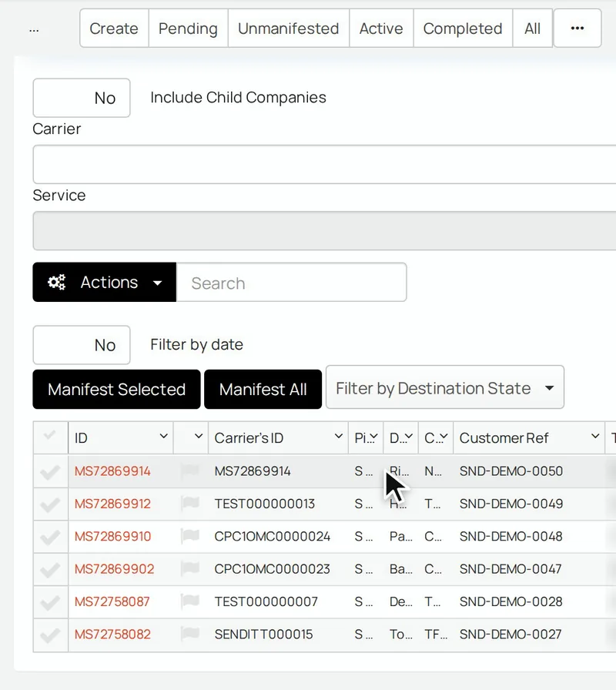Screen dimensions: 616x690
Task: Open consignment link MS72758087
Action: [x=112, y=601]
